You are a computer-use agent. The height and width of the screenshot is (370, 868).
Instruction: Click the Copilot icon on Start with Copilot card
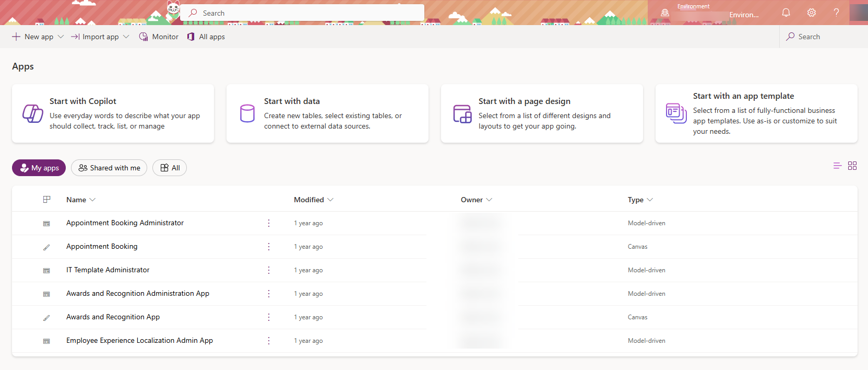[33, 113]
